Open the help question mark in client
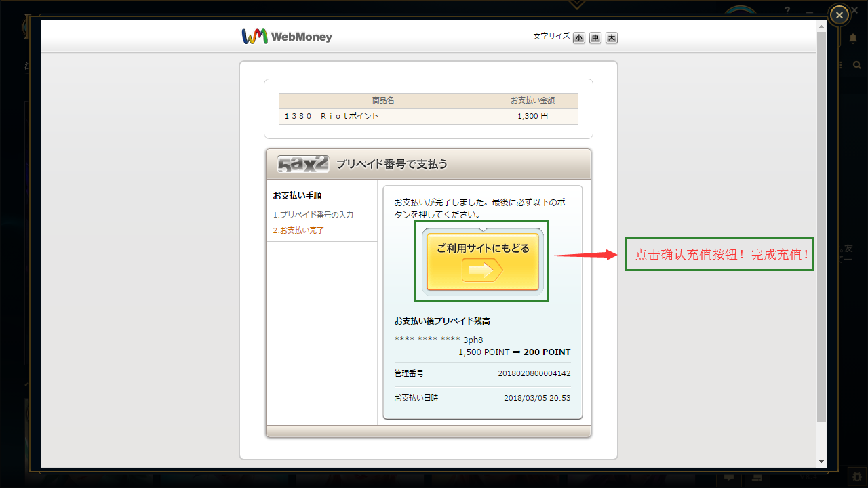868x488 pixels. pyautogui.click(x=787, y=9)
